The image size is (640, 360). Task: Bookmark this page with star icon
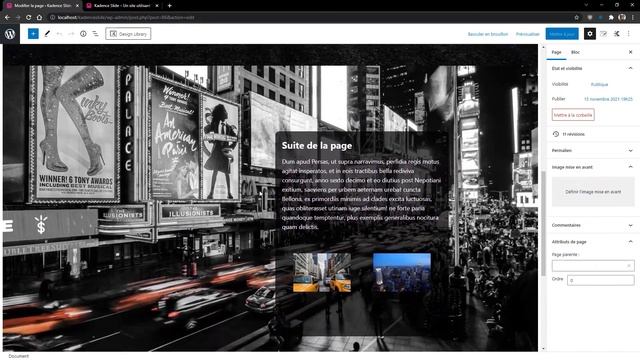point(576,18)
